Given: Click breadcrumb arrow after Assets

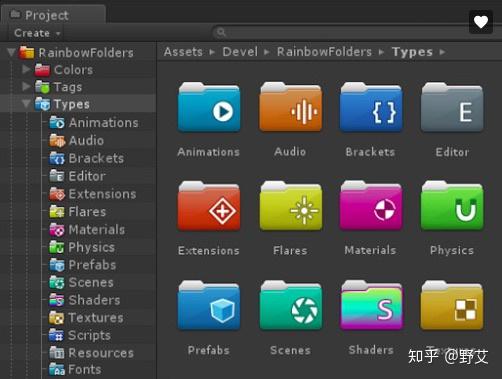Looking at the screenshot, I should (212, 52).
